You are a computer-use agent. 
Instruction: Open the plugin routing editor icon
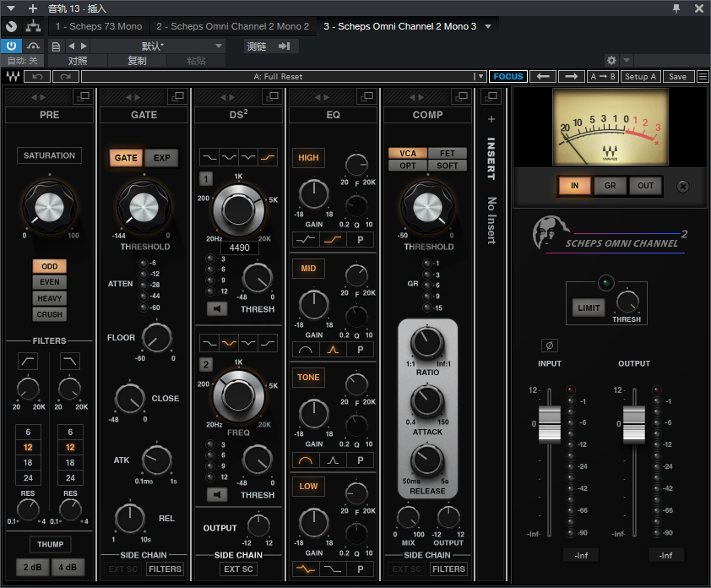point(33,26)
